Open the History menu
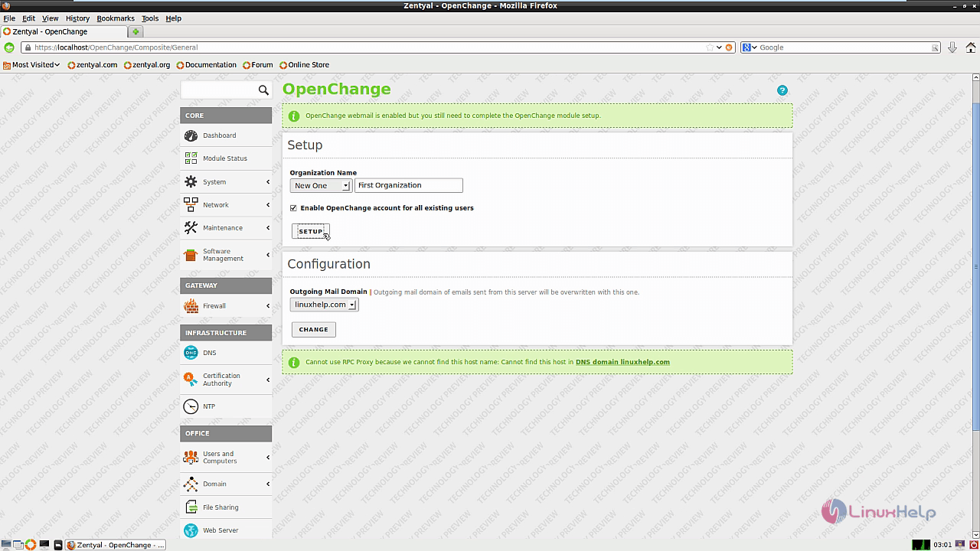Viewport: 980px width, 551px height. [77, 18]
